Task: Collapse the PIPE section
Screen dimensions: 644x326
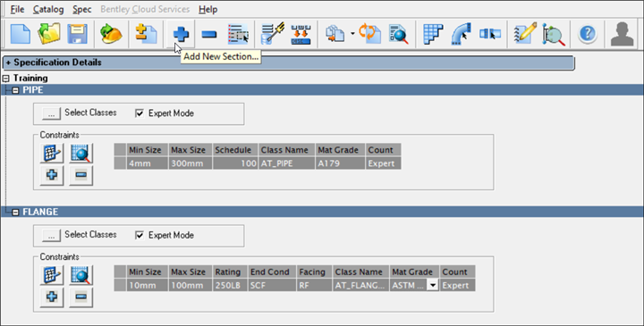Action: click(15, 90)
